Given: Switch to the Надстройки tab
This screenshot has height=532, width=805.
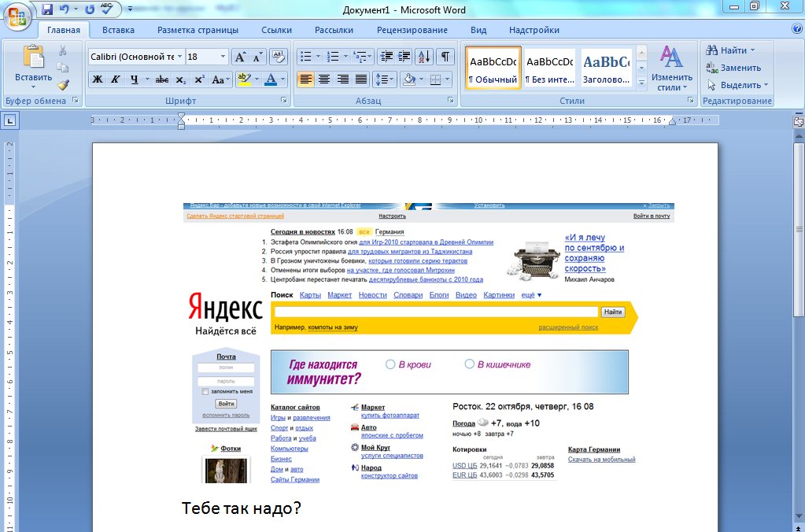Looking at the screenshot, I should click(x=534, y=30).
